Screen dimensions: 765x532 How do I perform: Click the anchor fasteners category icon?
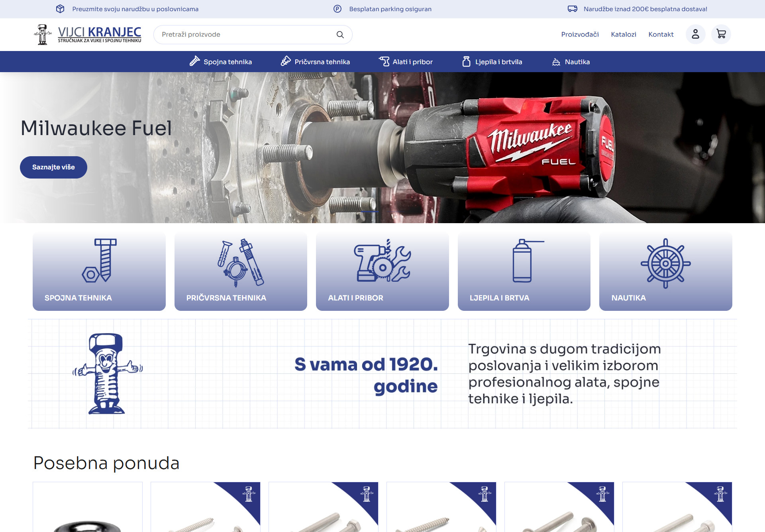[x=241, y=262]
